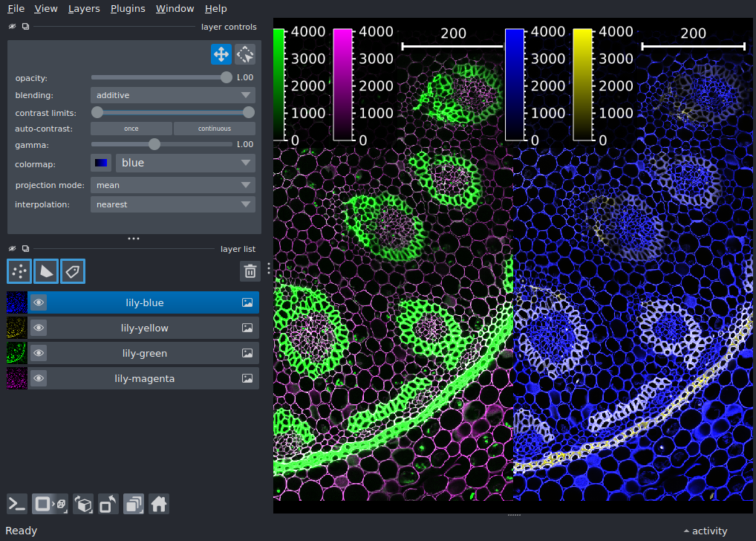This screenshot has width=756, height=541.
Task: Change the colormap from blue
Action: pyautogui.click(x=185, y=163)
